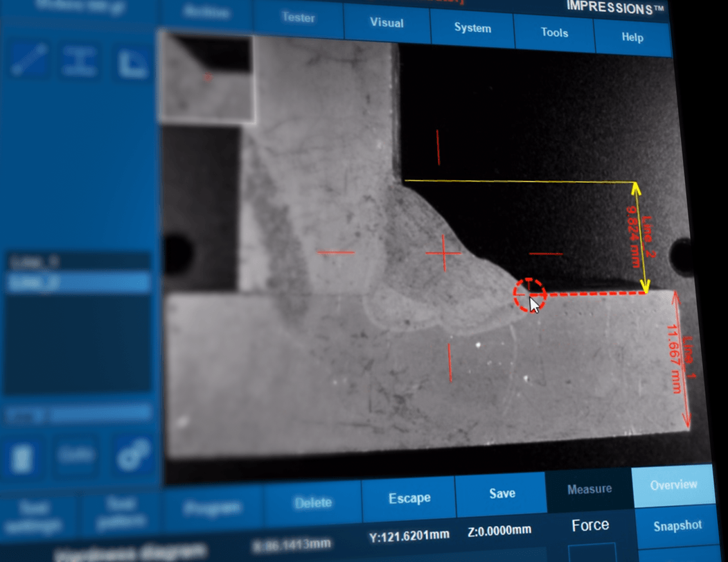Click the Delete button
The image size is (728, 562).
click(x=312, y=502)
